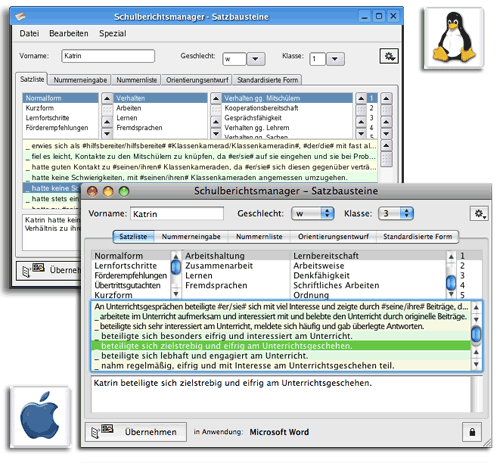Select sentence 'beteiligte sich besonders eifrig'

coord(281,336)
